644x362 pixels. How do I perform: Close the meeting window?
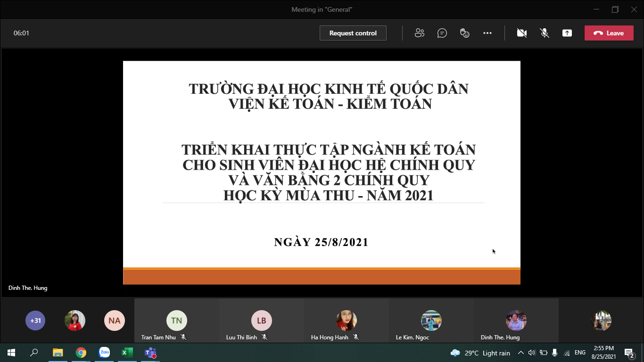[634, 9]
